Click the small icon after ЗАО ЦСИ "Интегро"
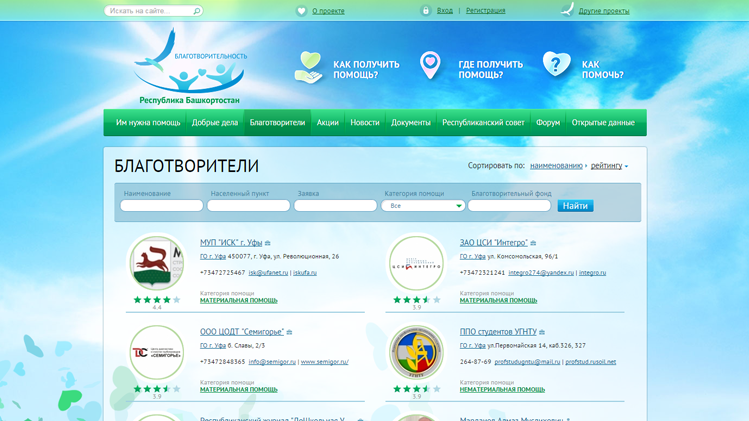749x421 pixels. point(533,243)
